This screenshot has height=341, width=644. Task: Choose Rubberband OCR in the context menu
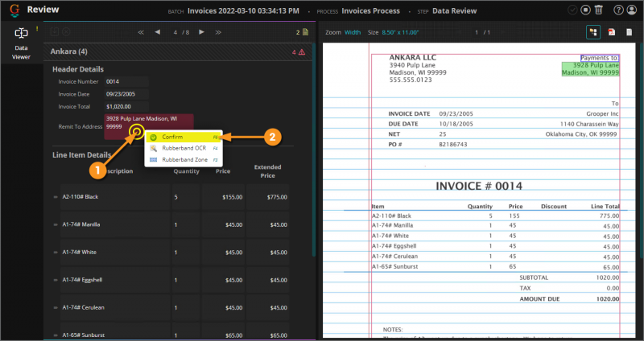[184, 148]
